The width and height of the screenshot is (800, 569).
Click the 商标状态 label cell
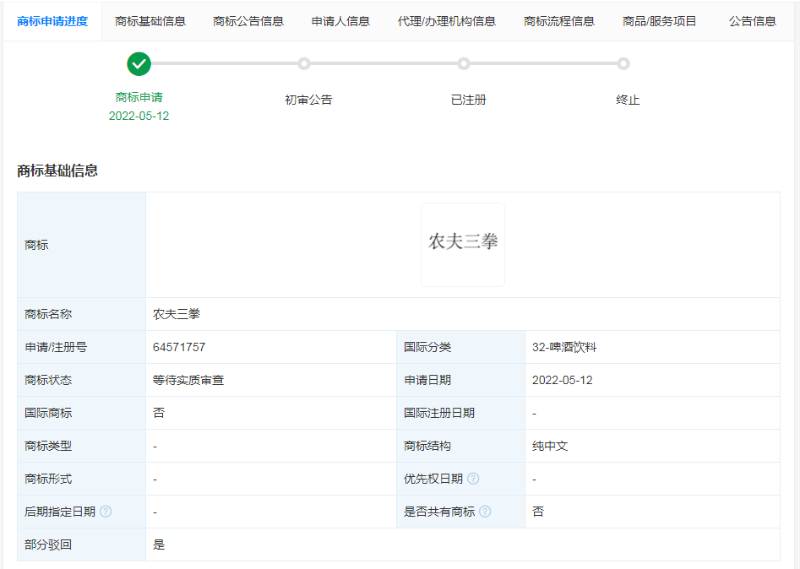pos(82,380)
